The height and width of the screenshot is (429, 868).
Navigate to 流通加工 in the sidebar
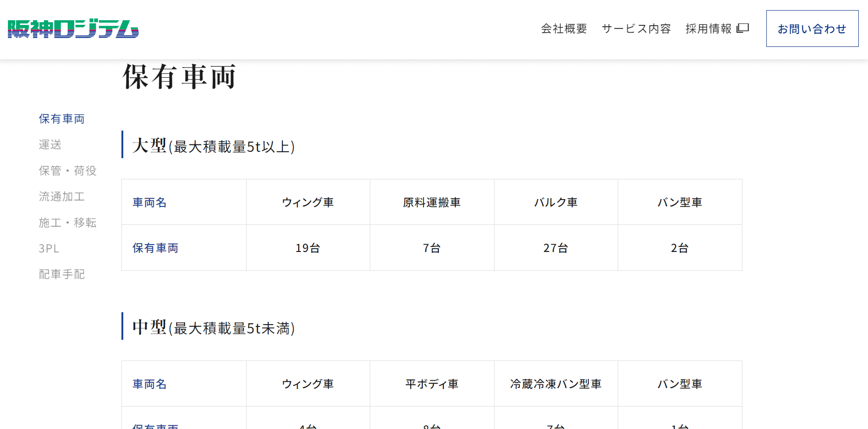click(x=62, y=197)
